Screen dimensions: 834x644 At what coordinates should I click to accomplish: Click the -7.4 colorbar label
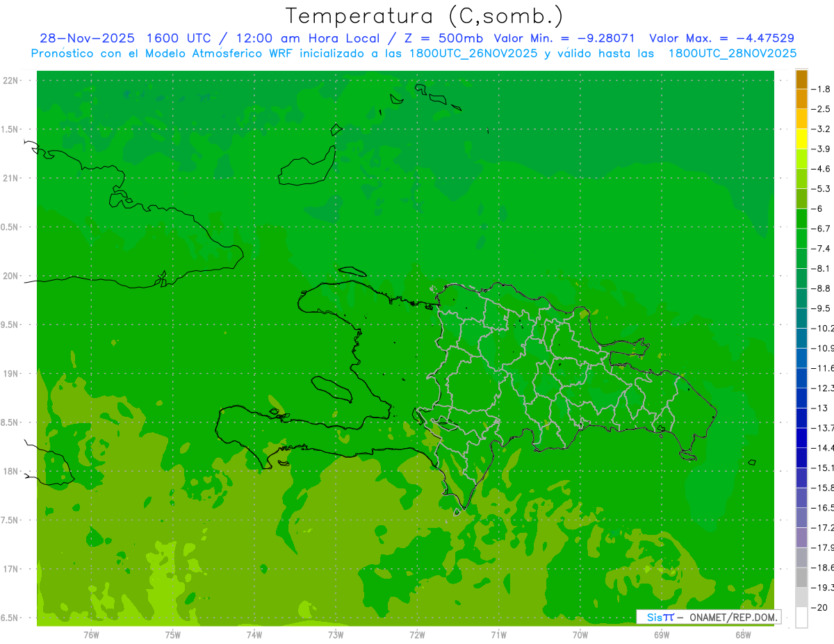tap(821, 248)
